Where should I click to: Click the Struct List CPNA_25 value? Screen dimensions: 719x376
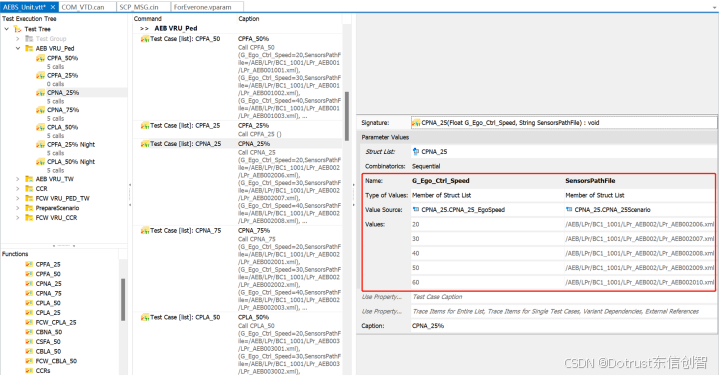(434, 151)
